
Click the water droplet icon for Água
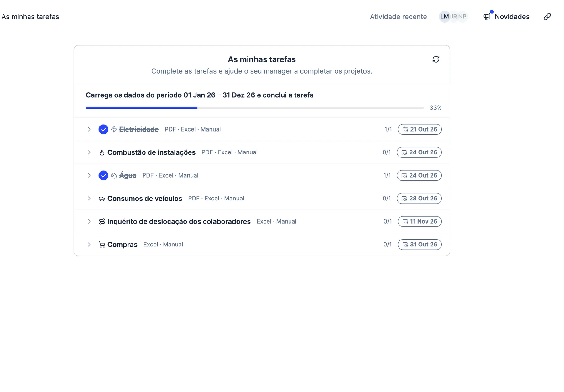point(114,175)
